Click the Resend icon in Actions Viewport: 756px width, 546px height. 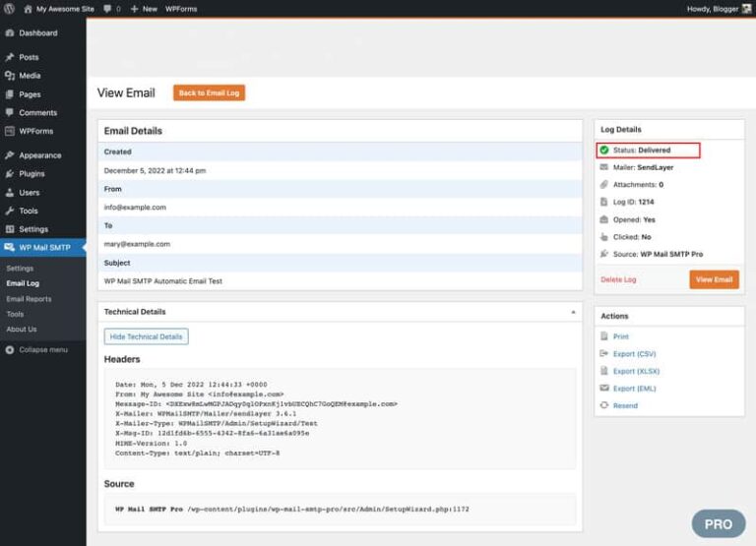(604, 405)
